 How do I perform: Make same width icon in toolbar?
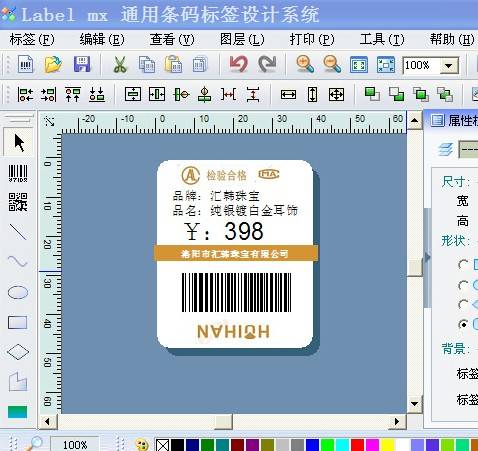coord(288,95)
